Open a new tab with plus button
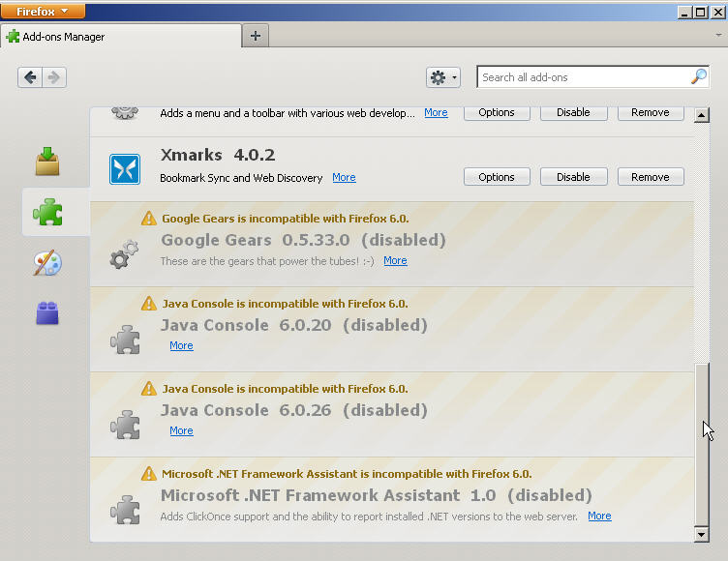Viewport: 728px width, 561px height. 256,36
